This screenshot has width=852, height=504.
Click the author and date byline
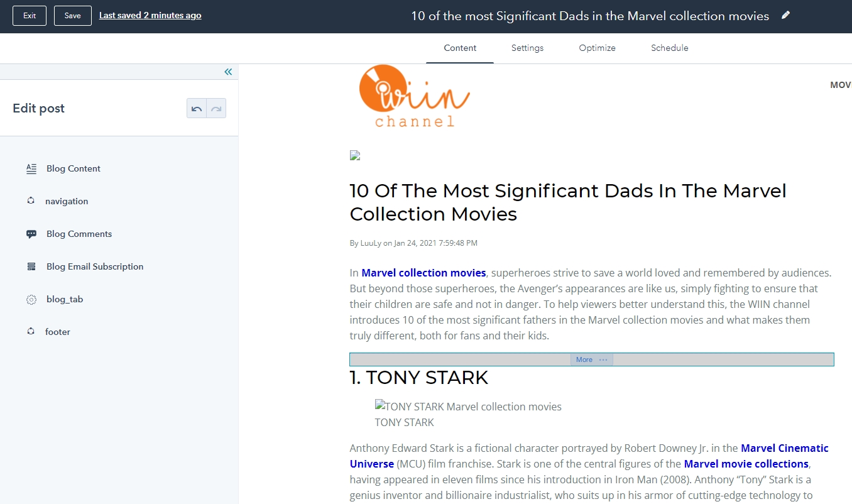tap(413, 243)
